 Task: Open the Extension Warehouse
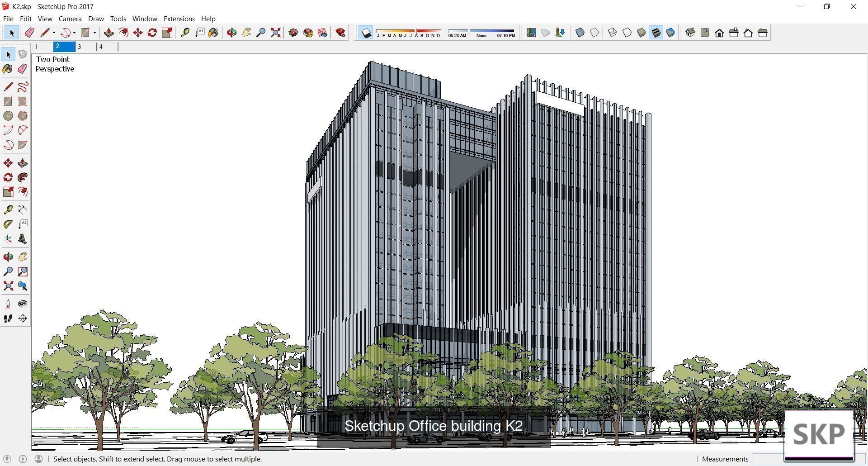point(308,33)
